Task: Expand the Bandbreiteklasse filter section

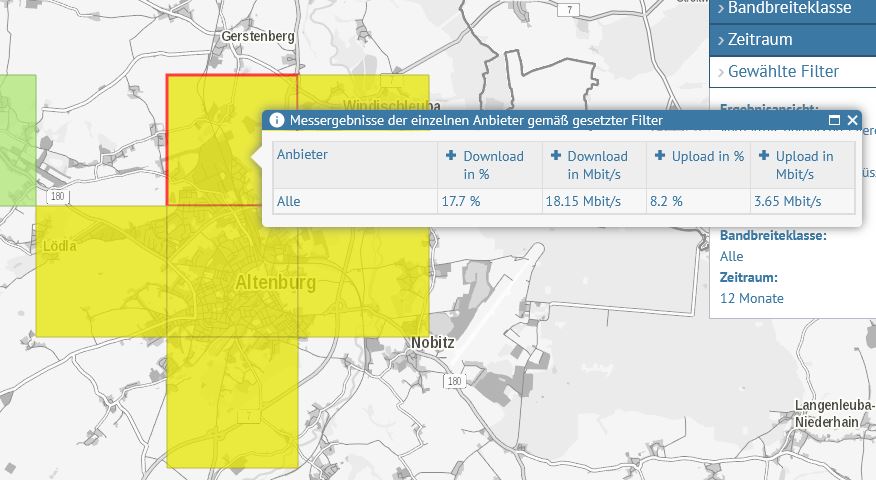Action: click(x=789, y=9)
